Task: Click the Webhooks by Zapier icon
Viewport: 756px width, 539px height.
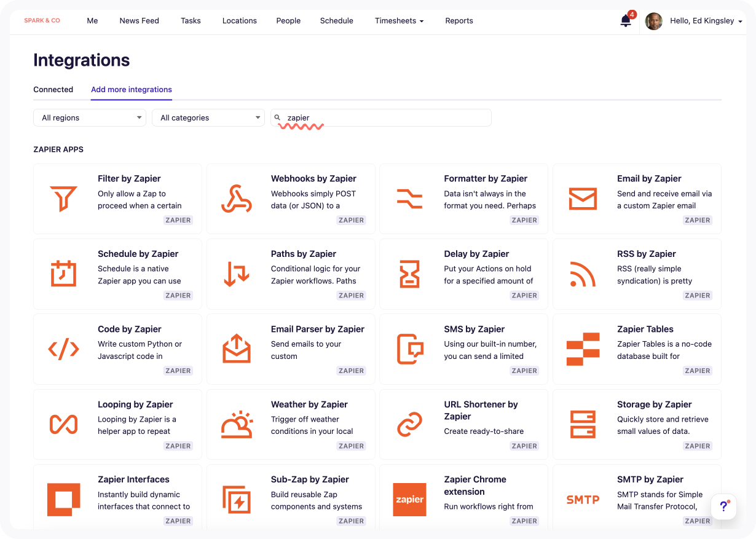Action: click(x=237, y=199)
